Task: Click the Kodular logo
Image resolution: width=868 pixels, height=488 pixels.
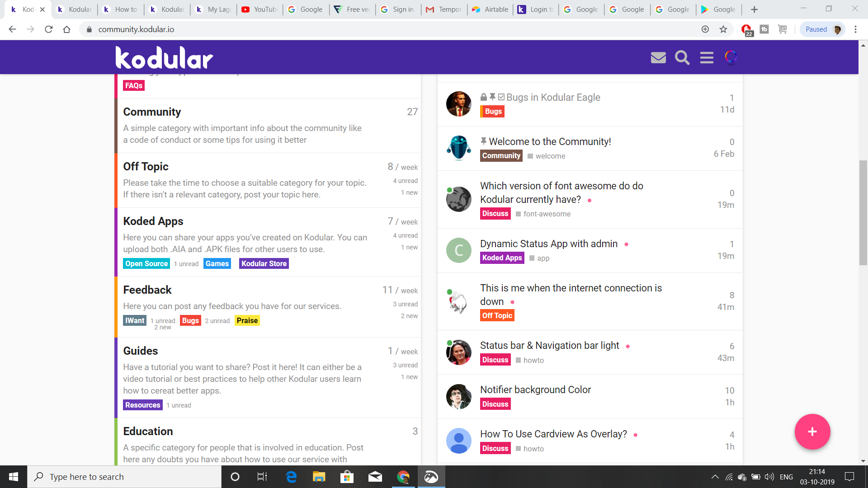Action: (x=164, y=57)
